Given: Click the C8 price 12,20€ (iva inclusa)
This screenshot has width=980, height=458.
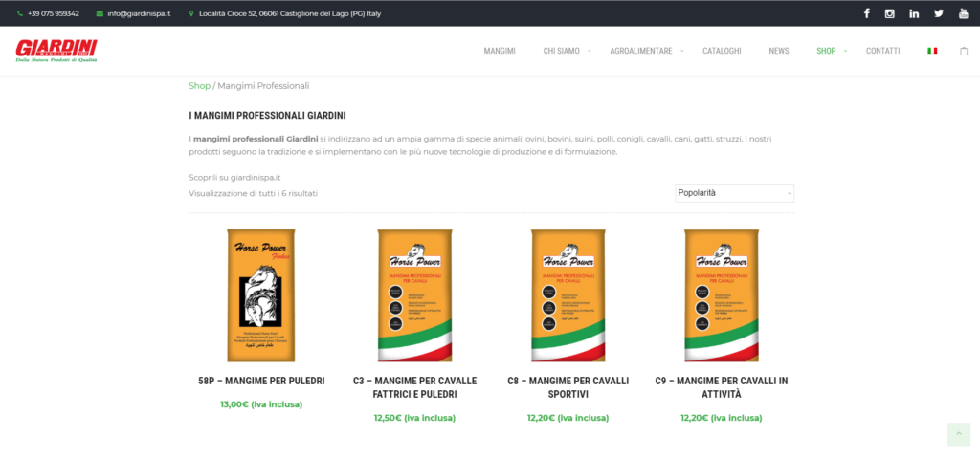Looking at the screenshot, I should tap(568, 418).
